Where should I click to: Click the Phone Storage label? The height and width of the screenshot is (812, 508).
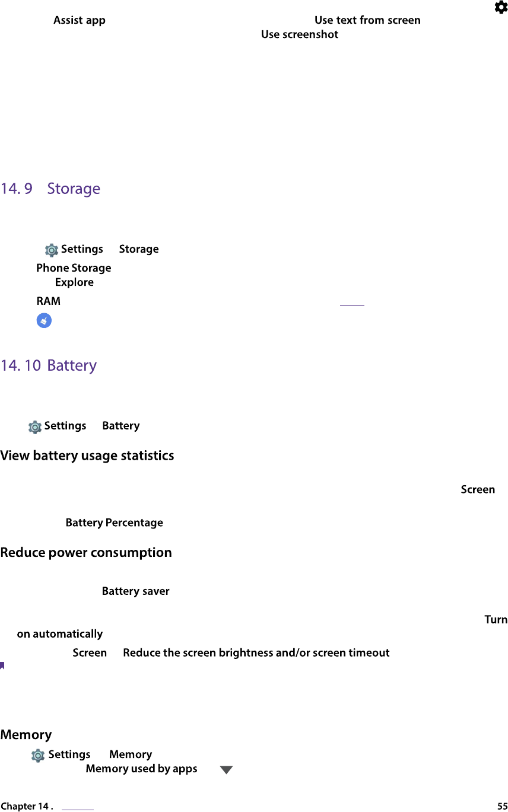click(74, 268)
